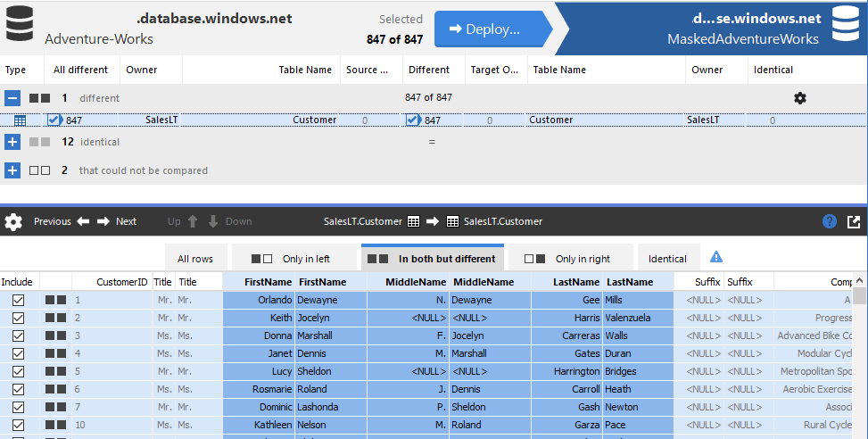Toggle Include checkbox for CustomerID 10
This screenshot has width=868, height=439.
pyautogui.click(x=18, y=425)
